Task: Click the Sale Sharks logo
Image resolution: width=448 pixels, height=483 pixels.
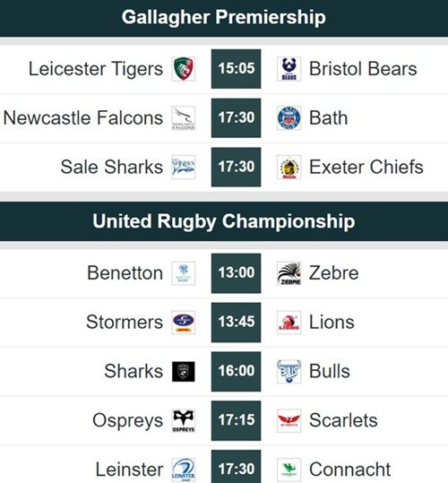Action: [184, 167]
